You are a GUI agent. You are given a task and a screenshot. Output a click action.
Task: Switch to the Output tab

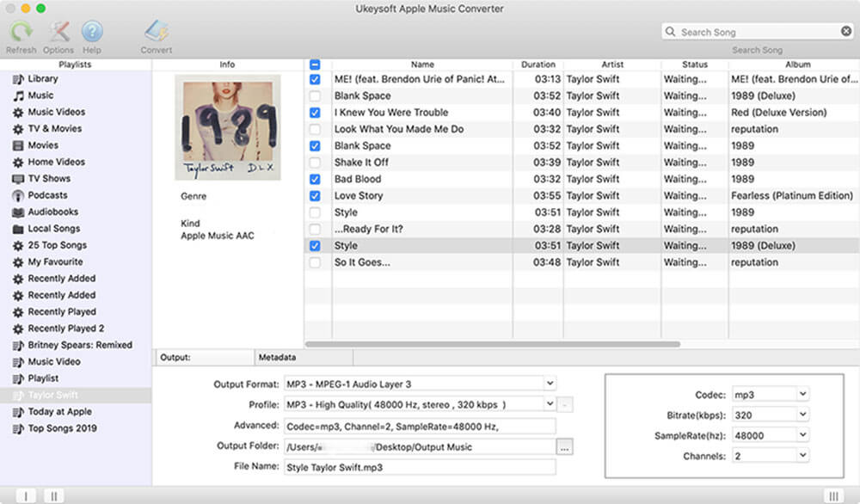(205, 357)
